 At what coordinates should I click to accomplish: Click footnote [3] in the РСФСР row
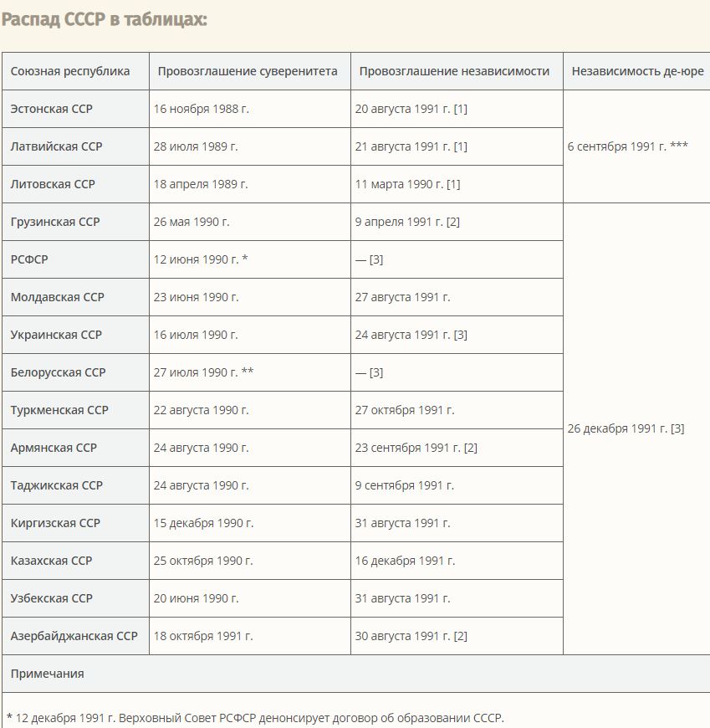[376, 259]
